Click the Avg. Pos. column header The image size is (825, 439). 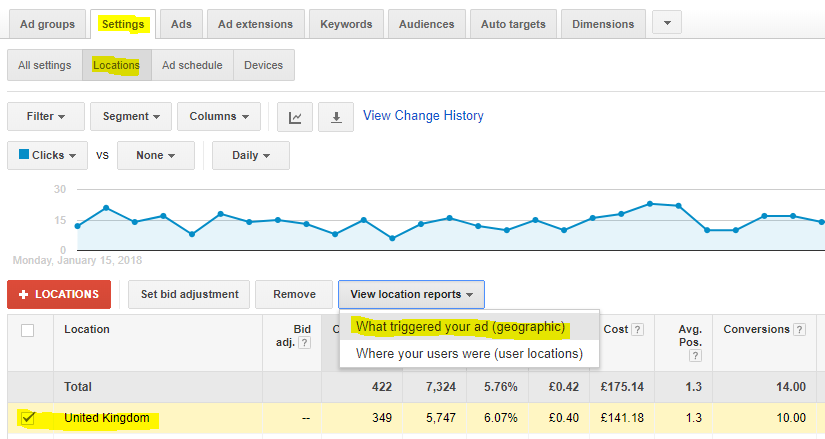point(690,336)
